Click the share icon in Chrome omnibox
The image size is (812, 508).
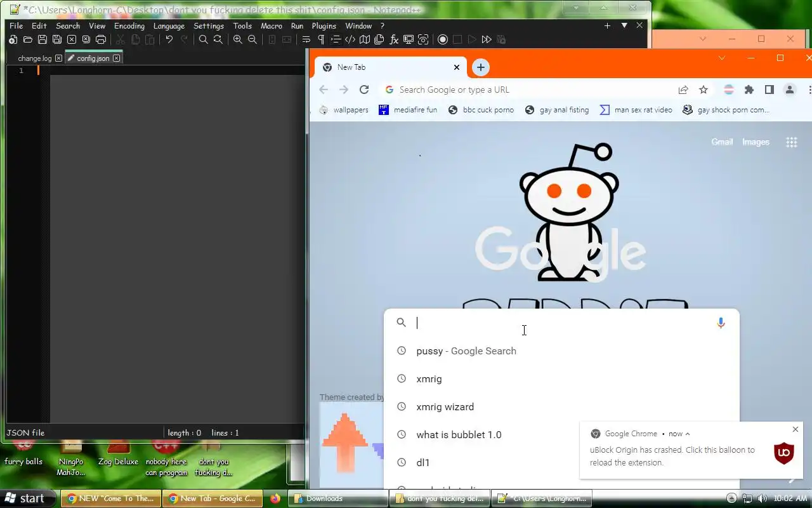(683, 90)
